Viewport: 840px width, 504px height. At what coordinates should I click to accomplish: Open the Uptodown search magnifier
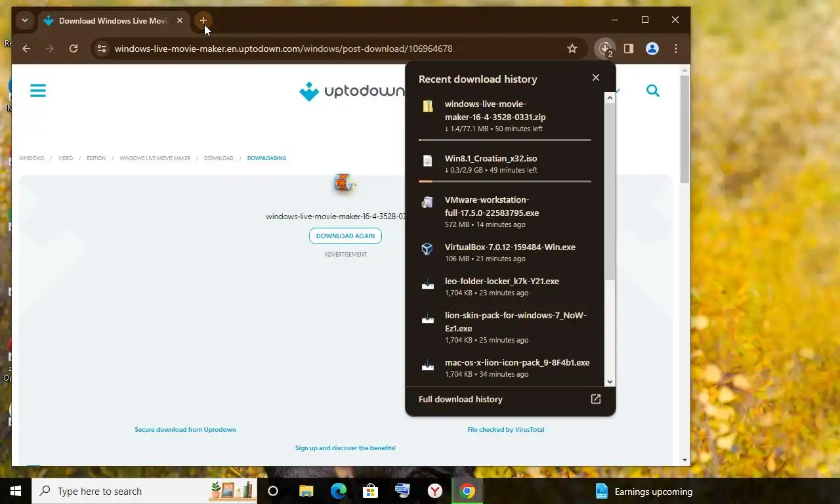[653, 91]
